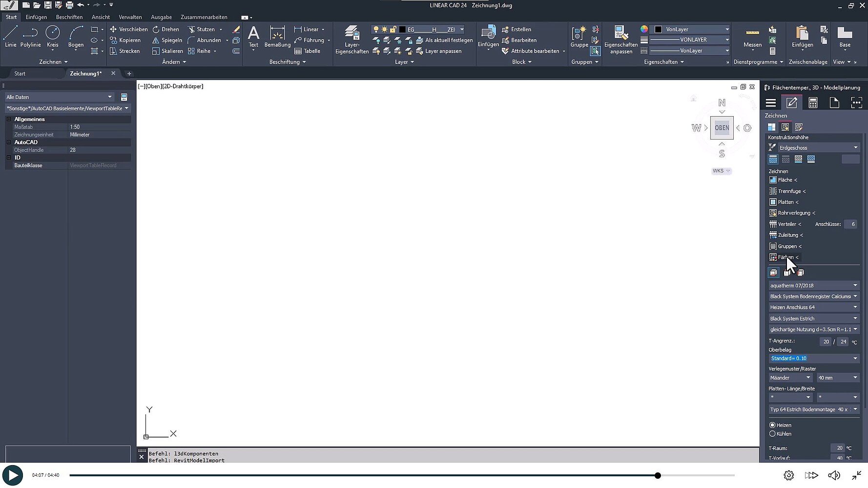
Task: Open Layer-Eigenschaften manager
Action: pos(351,40)
